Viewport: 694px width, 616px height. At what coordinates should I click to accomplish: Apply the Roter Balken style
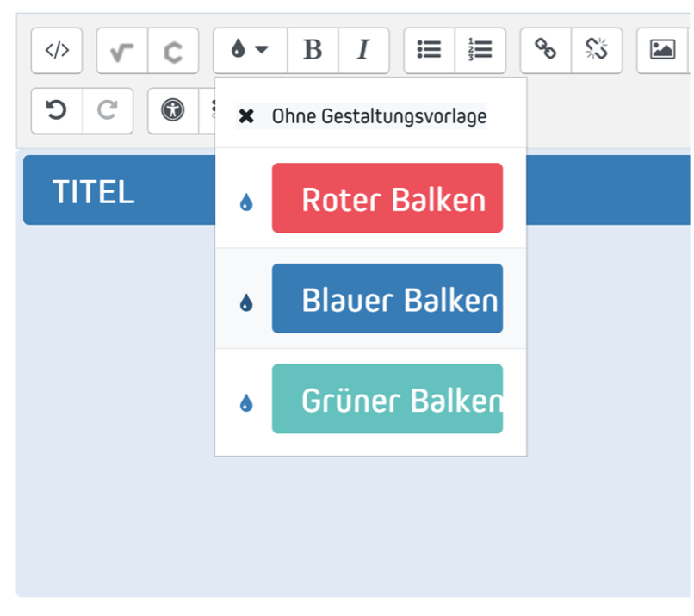pyautogui.click(x=387, y=198)
